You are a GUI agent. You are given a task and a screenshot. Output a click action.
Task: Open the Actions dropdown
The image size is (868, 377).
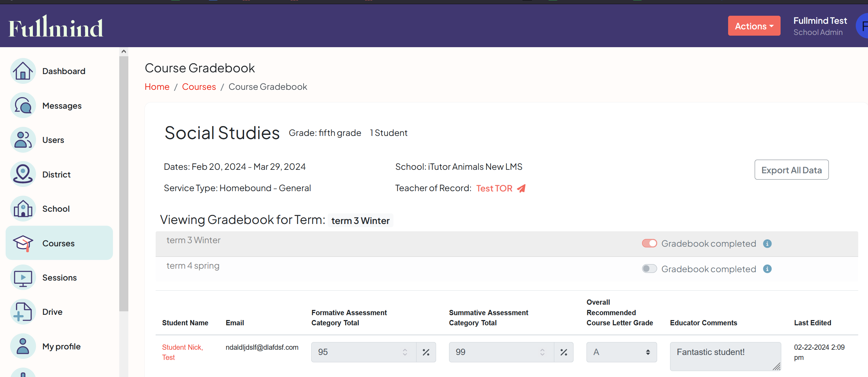coord(754,26)
